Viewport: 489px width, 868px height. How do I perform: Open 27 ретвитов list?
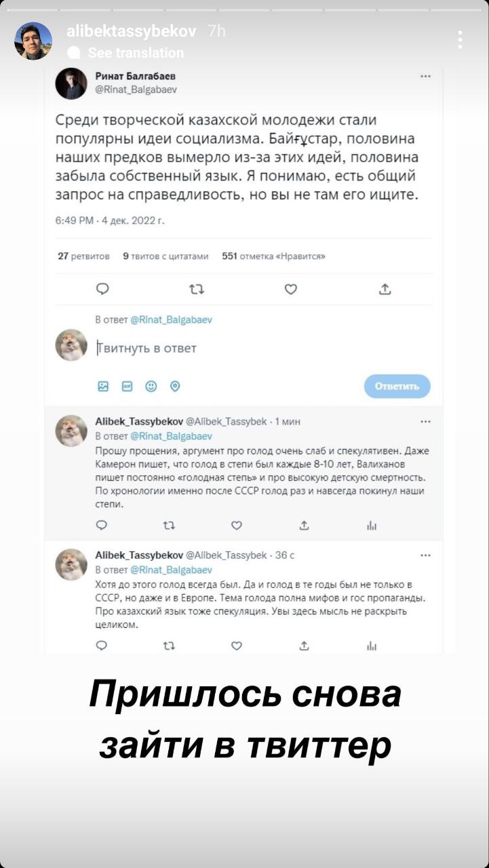pyautogui.click(x=83, y=256)
